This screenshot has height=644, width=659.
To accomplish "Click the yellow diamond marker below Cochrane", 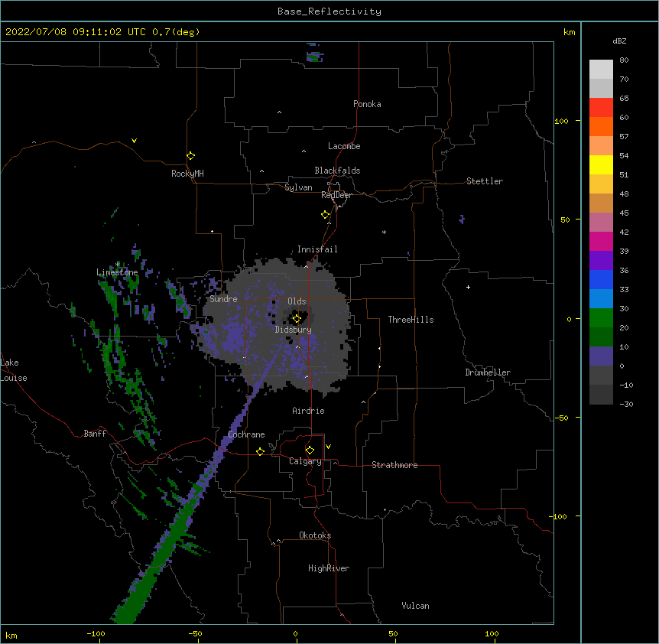I will coord(260,451).
